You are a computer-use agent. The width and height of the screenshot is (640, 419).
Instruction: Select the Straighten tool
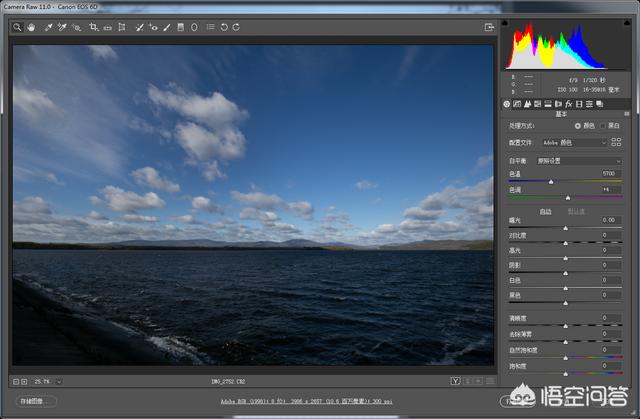[x=108, y=28]
